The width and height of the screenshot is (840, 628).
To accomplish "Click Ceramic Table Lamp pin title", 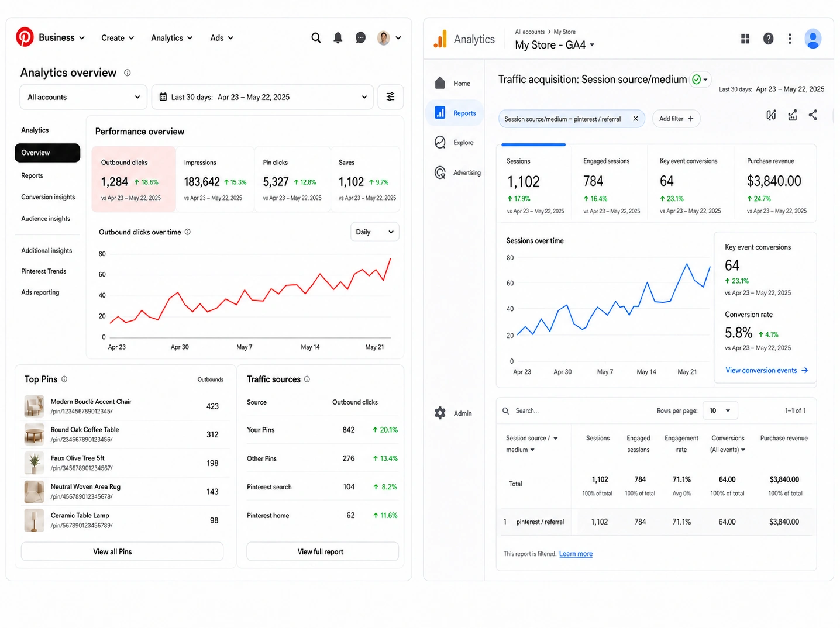I will coord(80,516).
